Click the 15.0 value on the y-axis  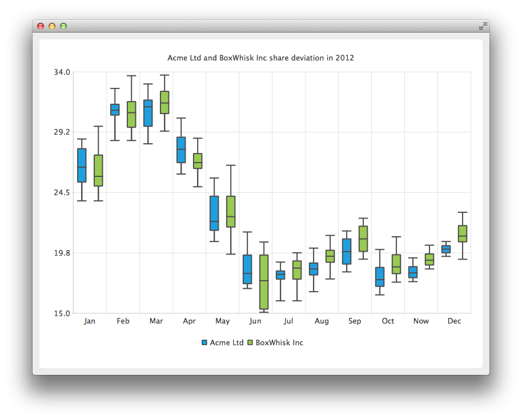(x=63, y=313)
